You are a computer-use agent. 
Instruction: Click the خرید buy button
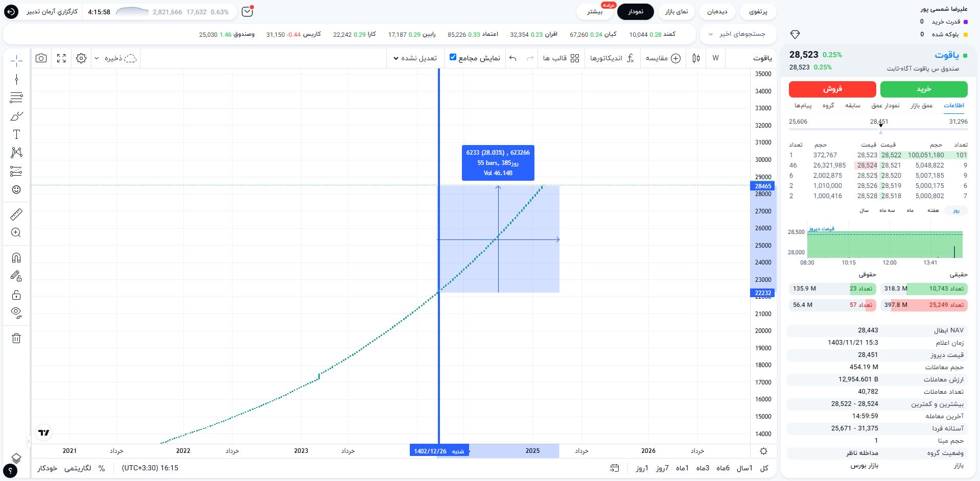coord(924,89)
